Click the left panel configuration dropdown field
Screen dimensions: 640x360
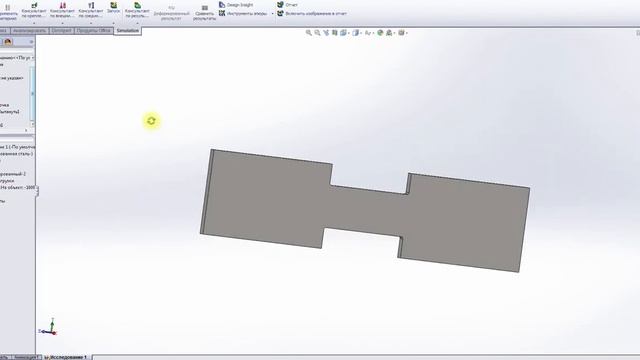tap(16, 58)
